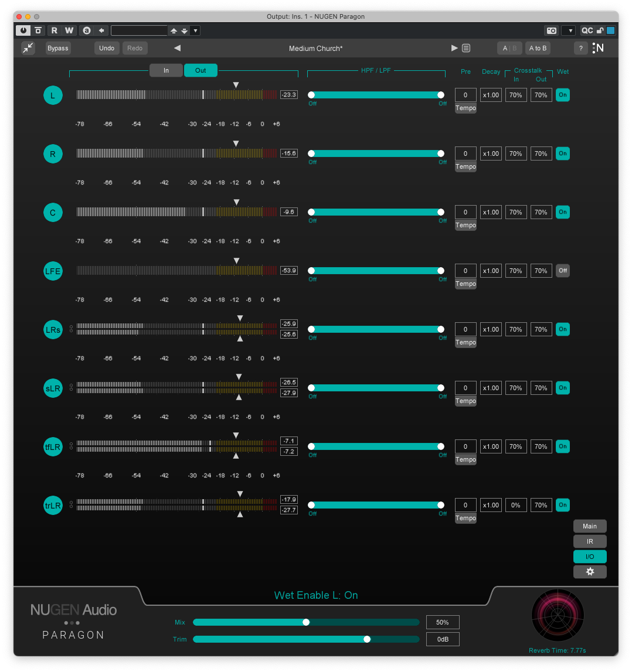Open the settings gear panel
The width and height of the screenshot is (632, 672).
(x=590, y=572)
